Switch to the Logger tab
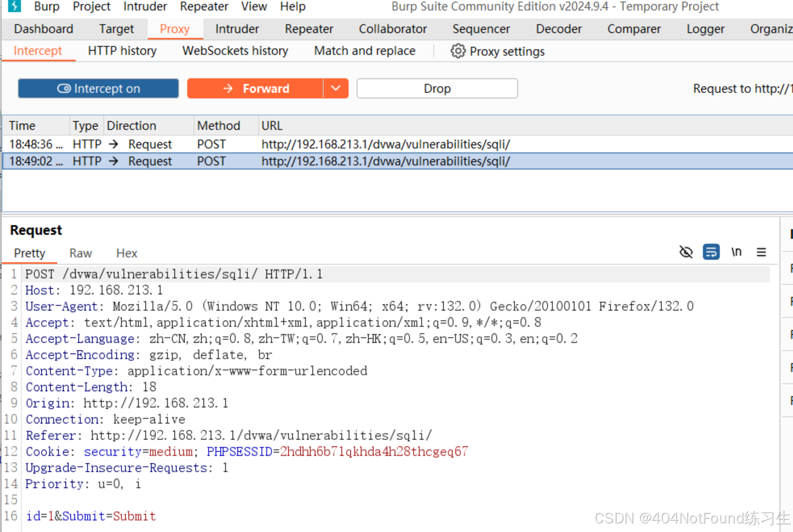 [x=705, y=29]
